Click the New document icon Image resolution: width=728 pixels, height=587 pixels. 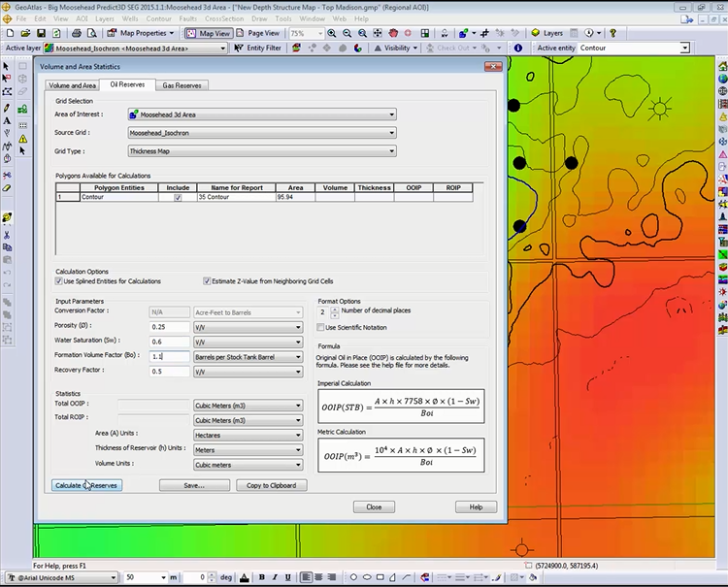(11, 33)
